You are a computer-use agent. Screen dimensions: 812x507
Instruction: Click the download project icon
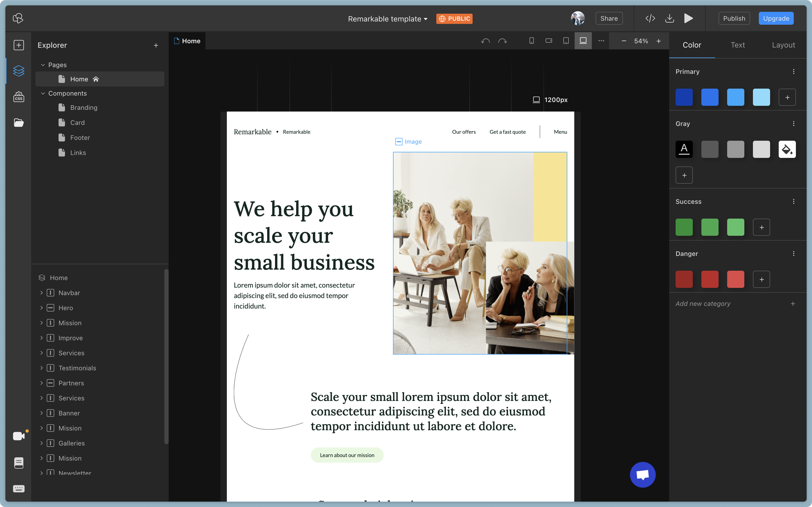click(669, 18)
